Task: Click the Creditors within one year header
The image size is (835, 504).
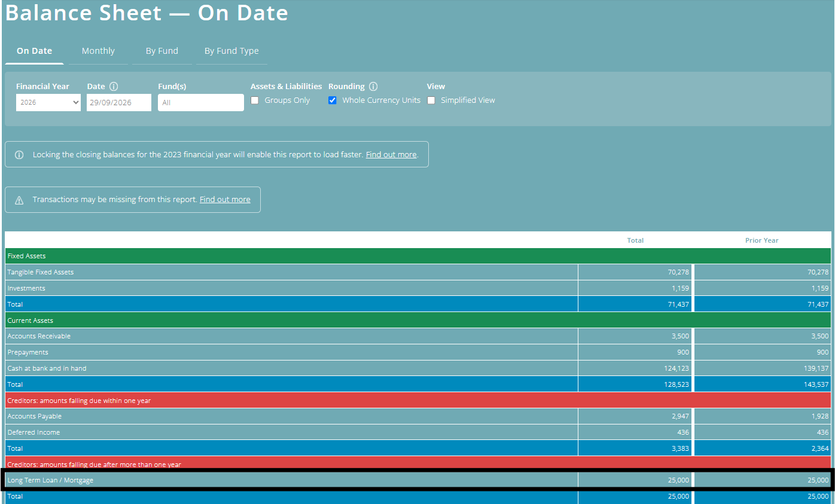Action: [418, 400]
